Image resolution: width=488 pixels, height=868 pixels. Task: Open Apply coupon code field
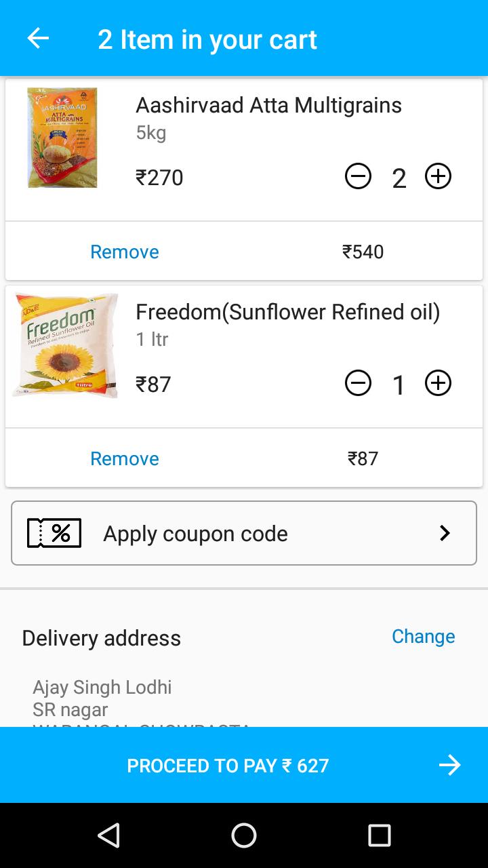[x=195, y=534]
